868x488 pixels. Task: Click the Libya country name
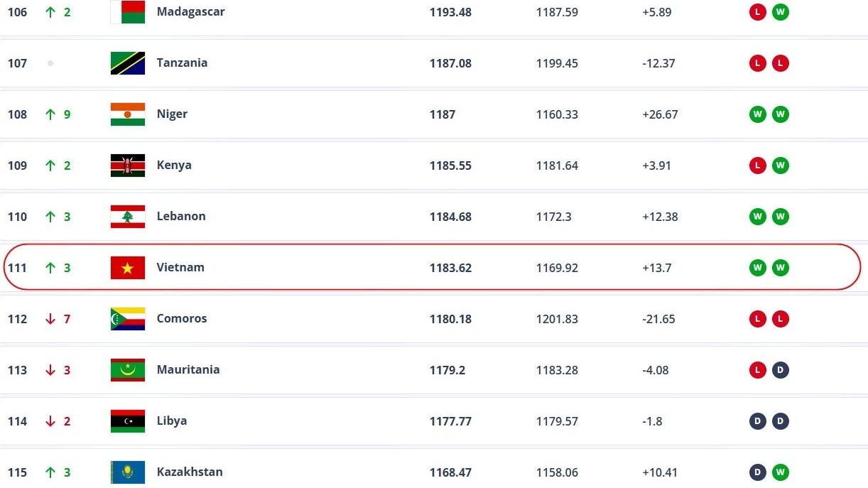pyautogui.click(x=172, y=421)
